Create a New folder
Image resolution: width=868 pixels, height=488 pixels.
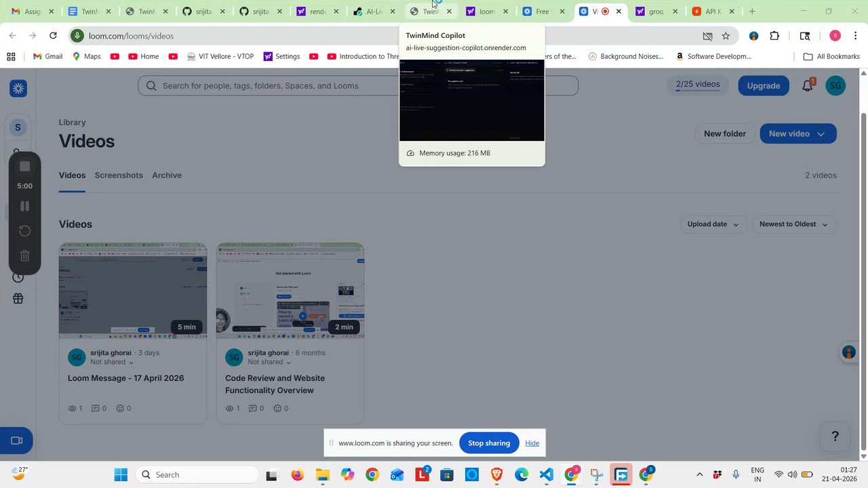click(x=724, y=134)
